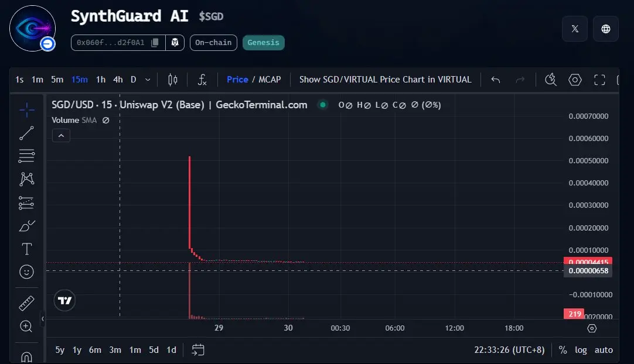
Task: Select the patterns drawing tool
Action: tap(27, 179)
